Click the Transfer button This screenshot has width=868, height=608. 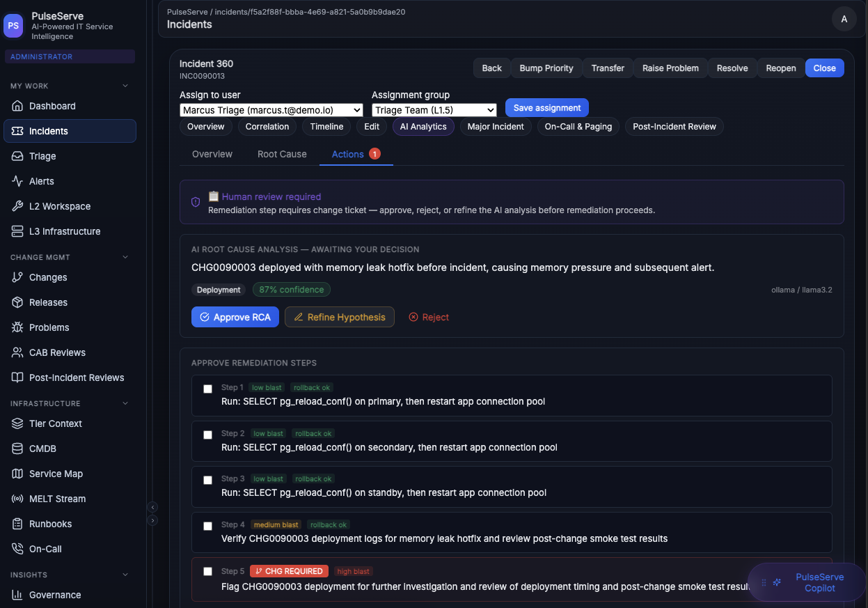coord(608,68)
